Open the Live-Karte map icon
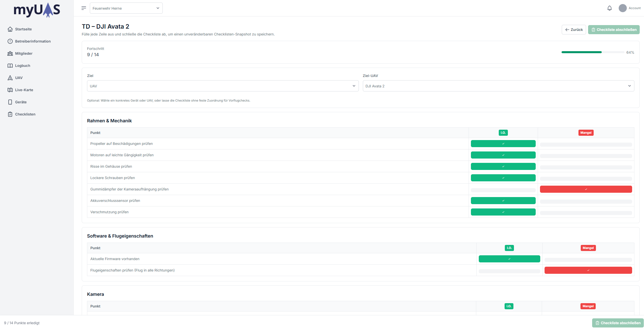This screenshot has width=644, height=329. pos(10,90)
